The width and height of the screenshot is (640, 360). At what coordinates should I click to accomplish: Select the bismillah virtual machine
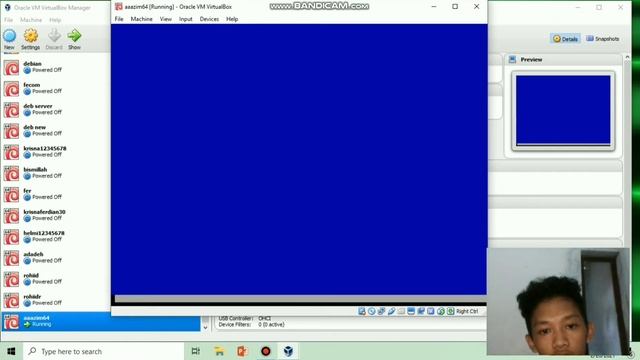[x=56, y=173]
